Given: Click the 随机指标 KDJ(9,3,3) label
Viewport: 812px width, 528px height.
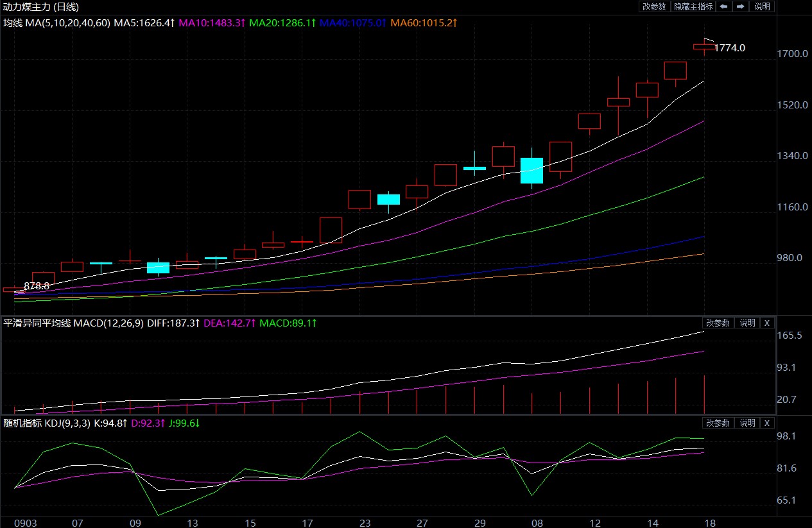Looking at the screenshot, I should [x=47, y=423].
